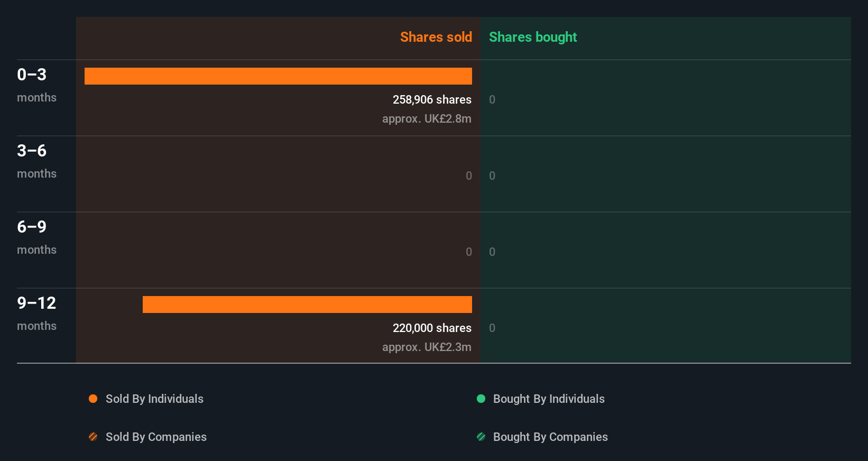Click the bought 0 value in 6–9 months row

point(492,252)
